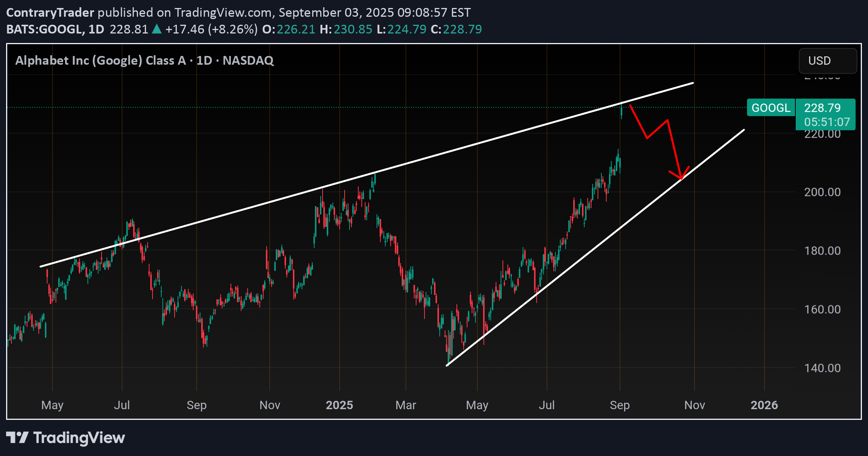Click the 05:51:07 countdown timer
The width and height of the screenshot is (868, 456).
pyautogui.click(x=827, y=122)
